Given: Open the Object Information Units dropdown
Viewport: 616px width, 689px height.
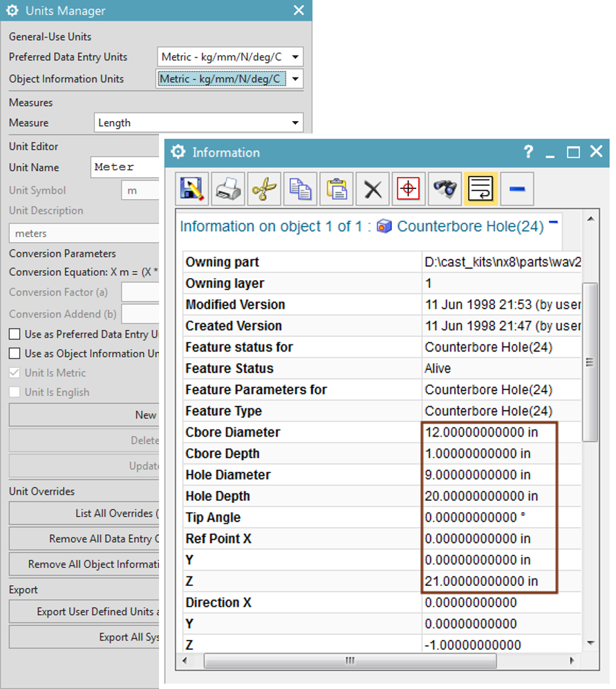Looking at the screenshot, I should [x=230, y=79].
